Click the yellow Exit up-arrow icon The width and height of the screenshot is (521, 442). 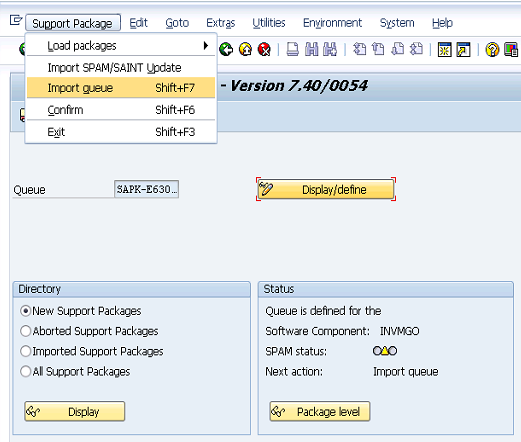(246, 49)
